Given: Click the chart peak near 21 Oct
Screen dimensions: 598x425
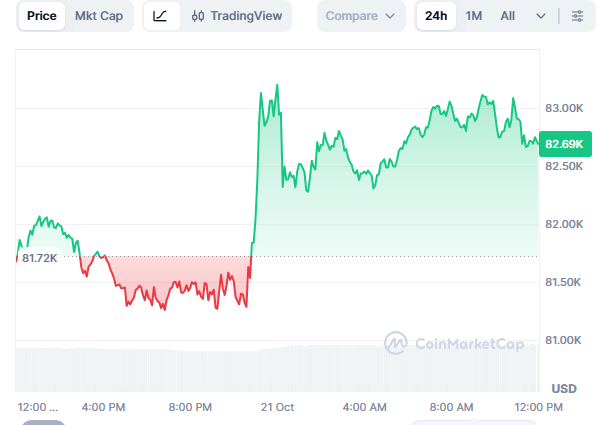Looking at the screenshot, I should pos(277,85).
